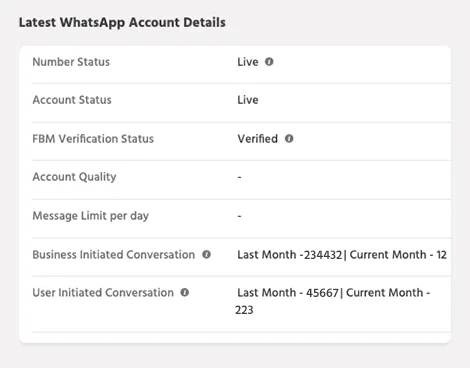Screen dimensions: 470x368
Task: Click info icon beside Verified status
Action: pos(289,138)
